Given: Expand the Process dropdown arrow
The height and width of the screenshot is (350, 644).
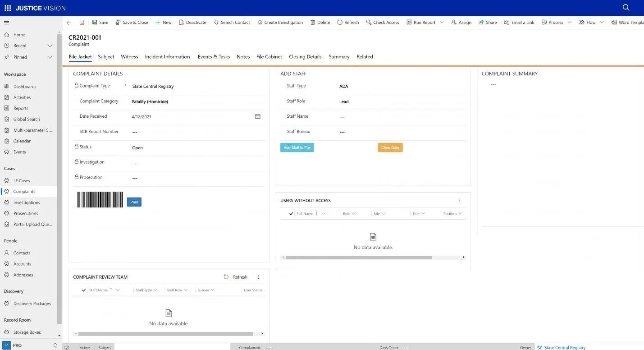Looking at the screenshot, I should pyautogui.click(x=570, y=23).
